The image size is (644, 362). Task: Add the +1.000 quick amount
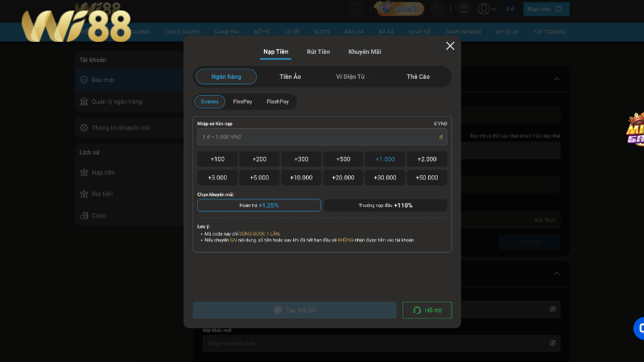click(x=385, y=159)
